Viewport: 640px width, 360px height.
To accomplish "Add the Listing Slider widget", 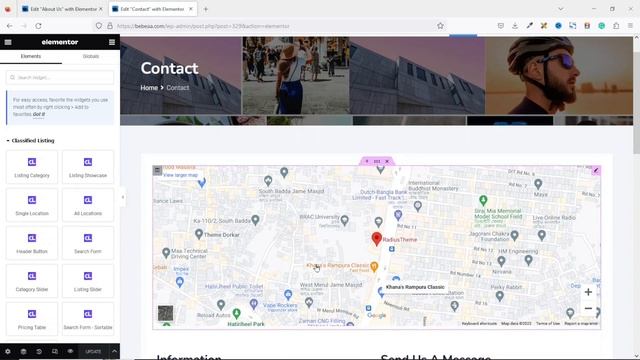I will pos(88,281).
